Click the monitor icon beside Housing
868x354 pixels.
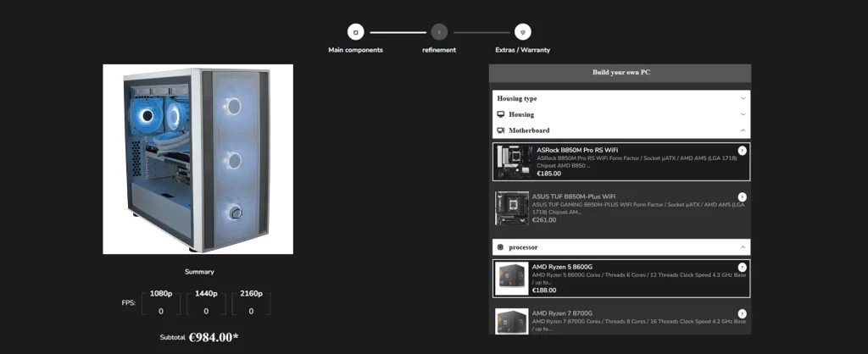(x=500, y=114)
